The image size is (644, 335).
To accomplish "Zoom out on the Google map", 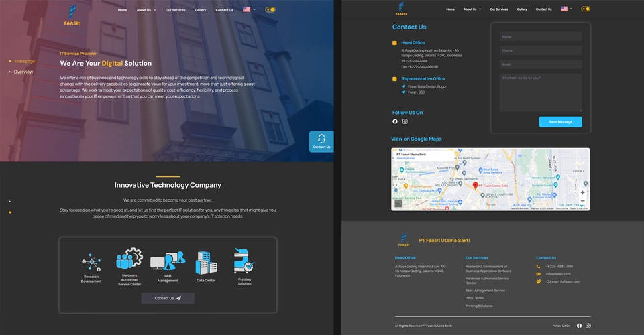I will pos(582,200).
